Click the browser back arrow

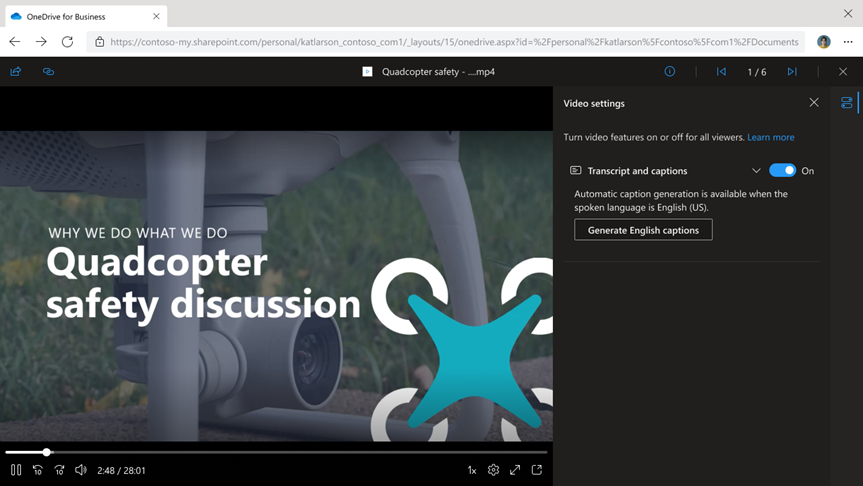pos(15,42)
